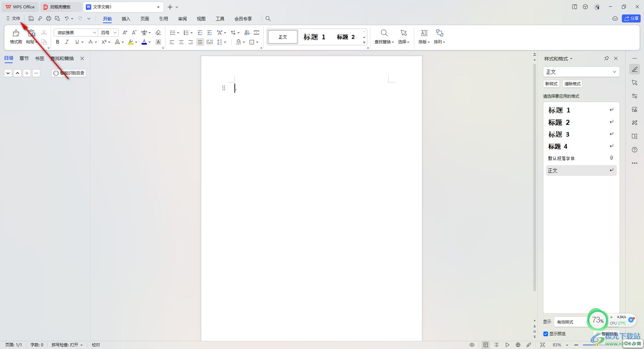Image resolution: width=644 pixels, height=349 pixels.
Task: Pin the 样式和格式 pane
Action: [606, 58]
